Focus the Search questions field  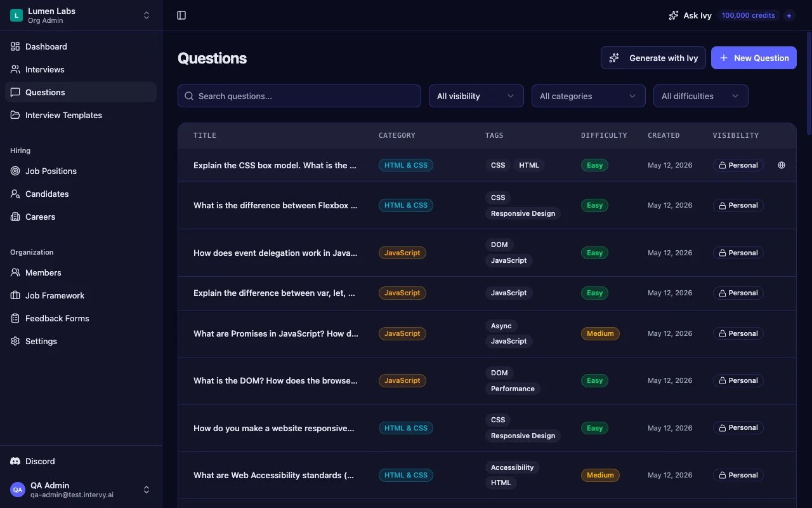(x=299, y=96)
